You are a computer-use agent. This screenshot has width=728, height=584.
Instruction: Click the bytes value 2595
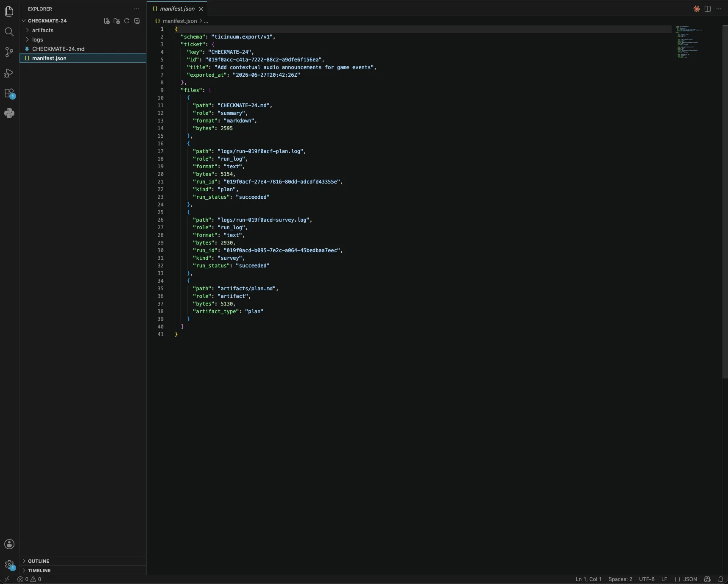(226, 128)
